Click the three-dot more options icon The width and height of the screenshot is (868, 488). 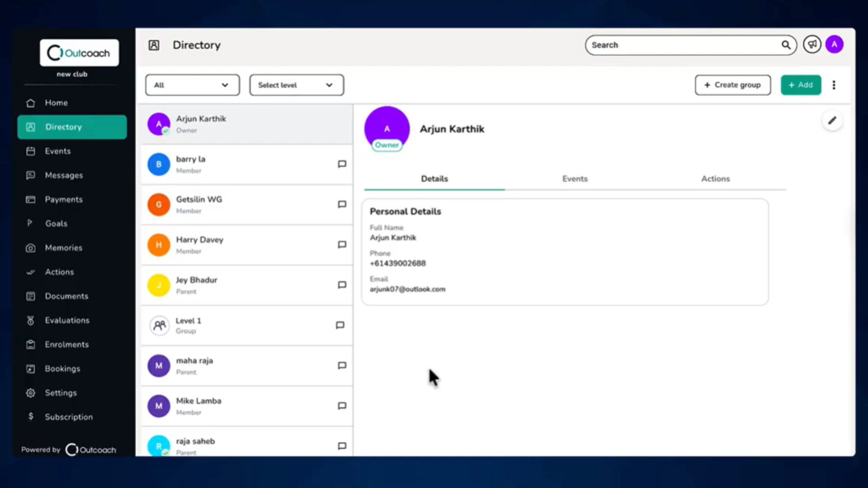point(834,85)
